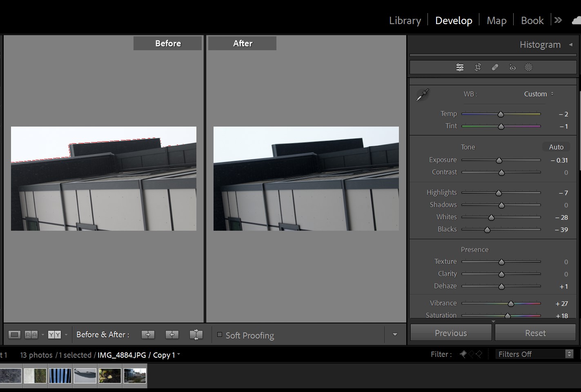Screen dimensions: 581x392
Task: Click the Vibrance slider handle
Action: pos(511,303)
